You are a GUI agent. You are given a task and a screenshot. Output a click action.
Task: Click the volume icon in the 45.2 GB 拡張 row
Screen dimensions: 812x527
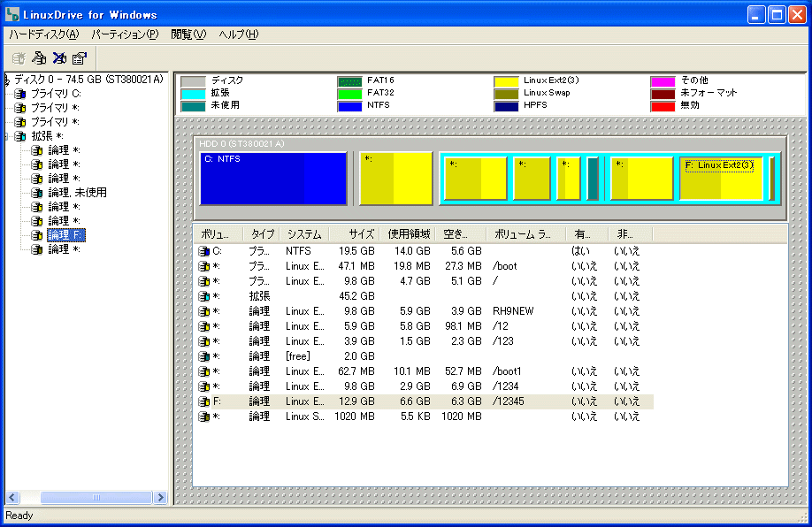point(204,296)
